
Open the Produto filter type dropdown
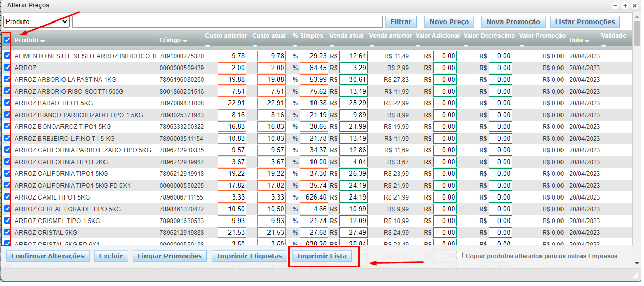point(36,21)
